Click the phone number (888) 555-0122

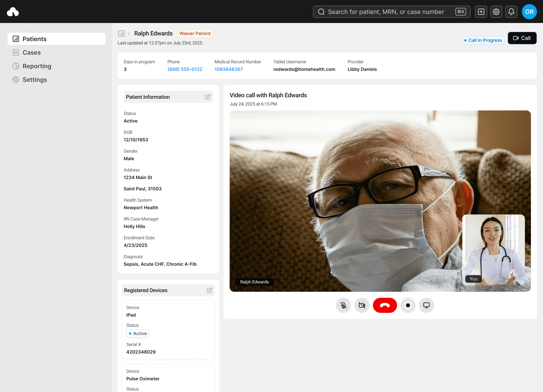click(185, 69)
